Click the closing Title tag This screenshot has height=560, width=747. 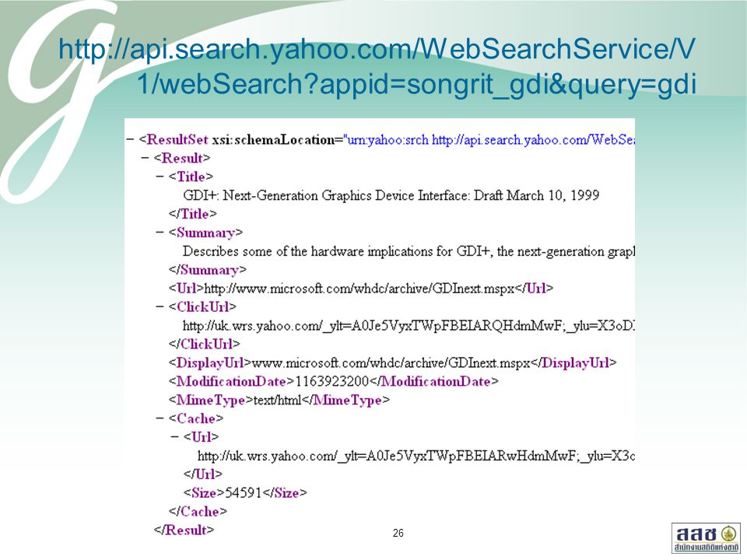[x=192, y=214]
